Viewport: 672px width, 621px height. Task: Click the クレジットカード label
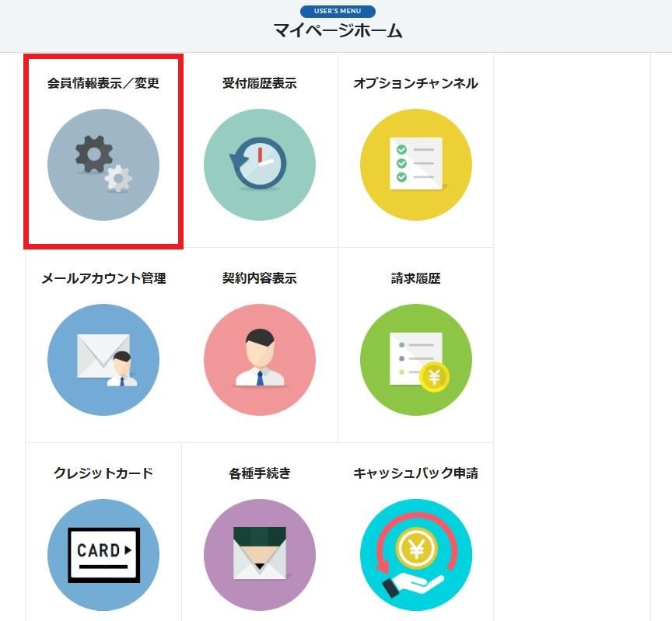[103, 473]
